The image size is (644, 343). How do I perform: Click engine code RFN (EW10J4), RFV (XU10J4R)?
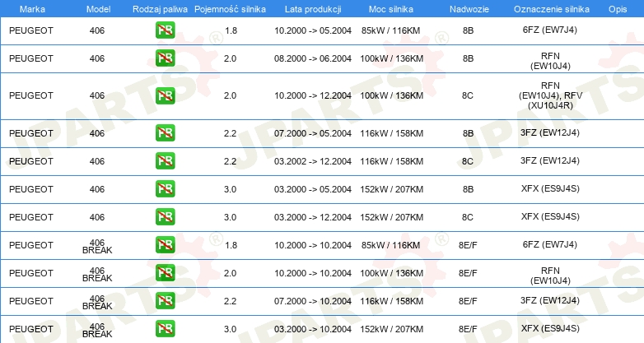[550, 95]
